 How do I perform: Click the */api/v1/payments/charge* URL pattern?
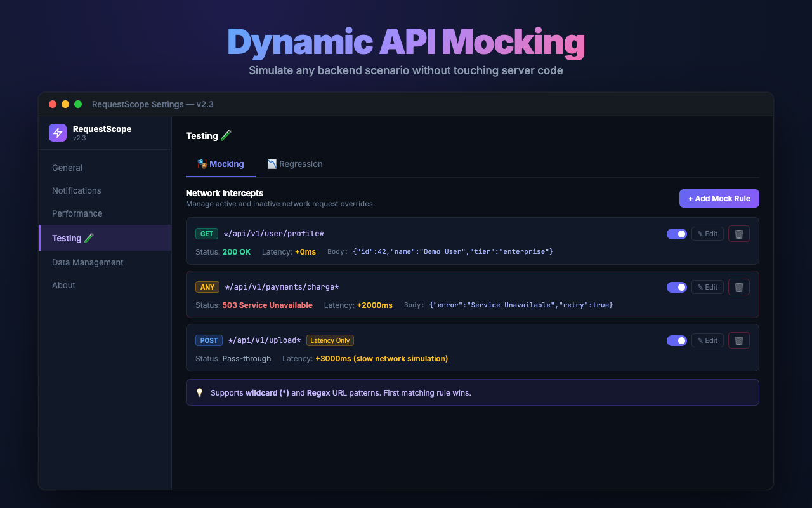pyautogui.click(x=282, y=287)
